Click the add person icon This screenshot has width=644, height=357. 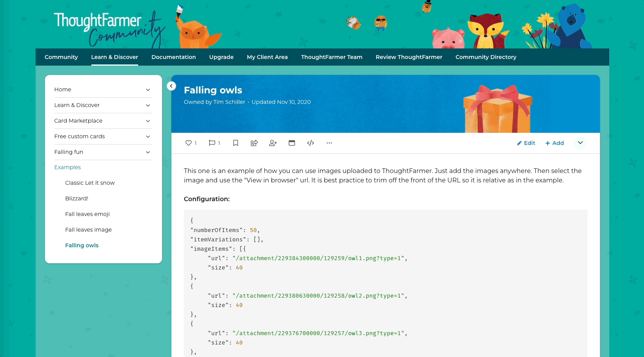point(273,143)
